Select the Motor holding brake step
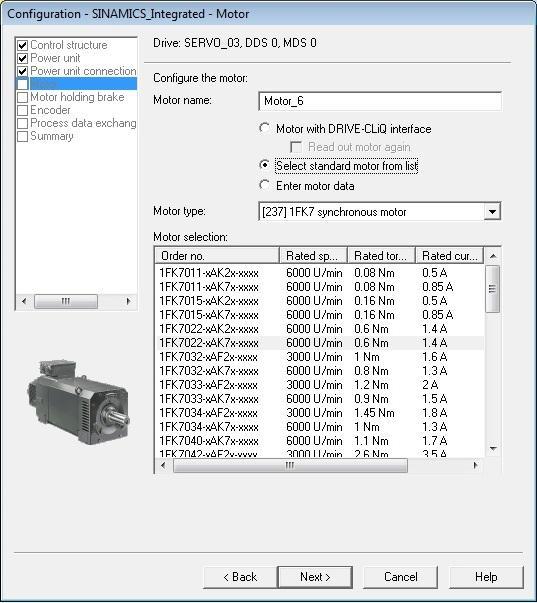 tap(77, 97)
